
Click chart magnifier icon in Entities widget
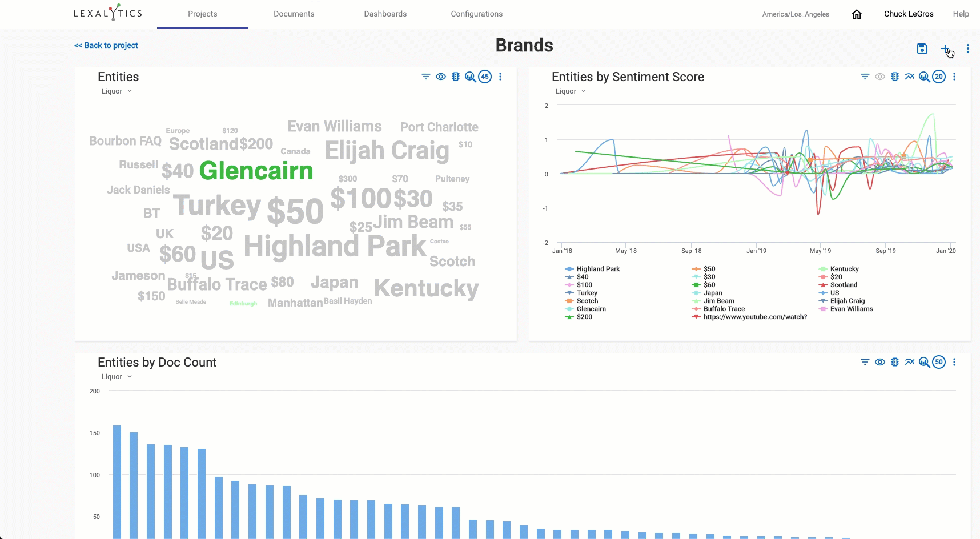[x=470, y=77]
